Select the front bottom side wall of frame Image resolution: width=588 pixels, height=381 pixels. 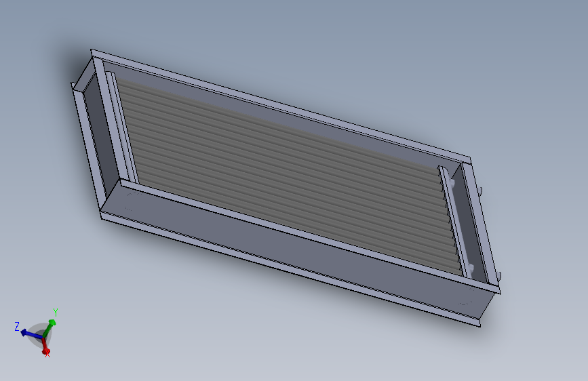pos(296,250)
